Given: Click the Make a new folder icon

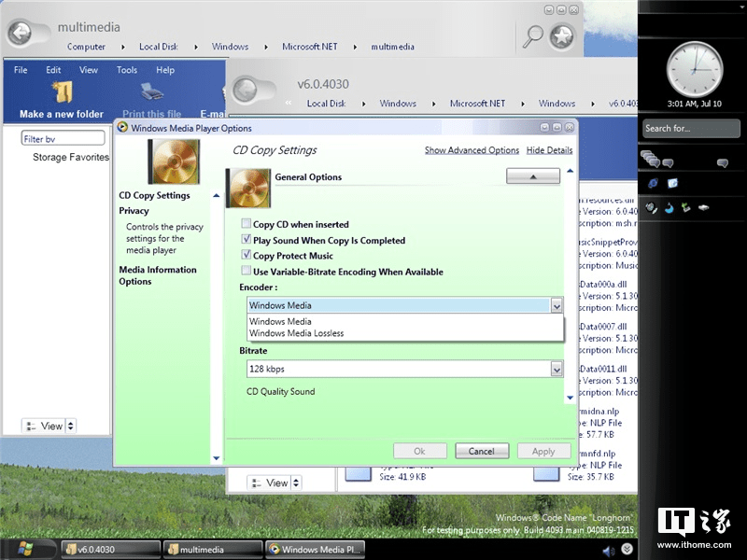Looking at the screenshot, I should click(x=65, y=93).
